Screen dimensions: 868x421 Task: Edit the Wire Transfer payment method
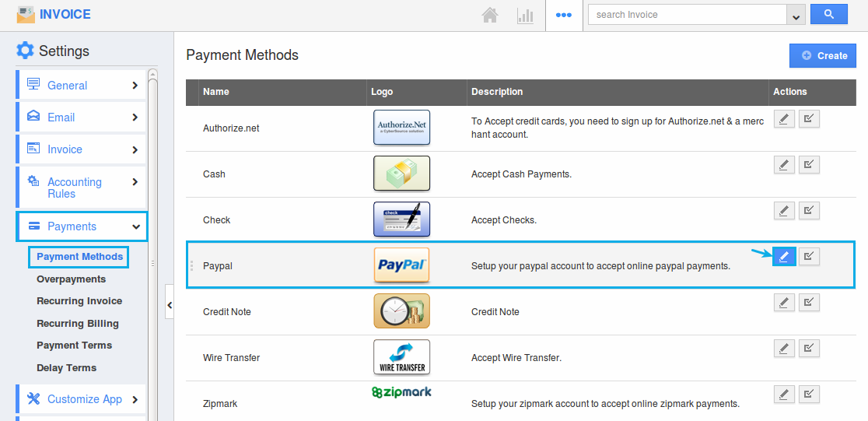click(784, 349)
